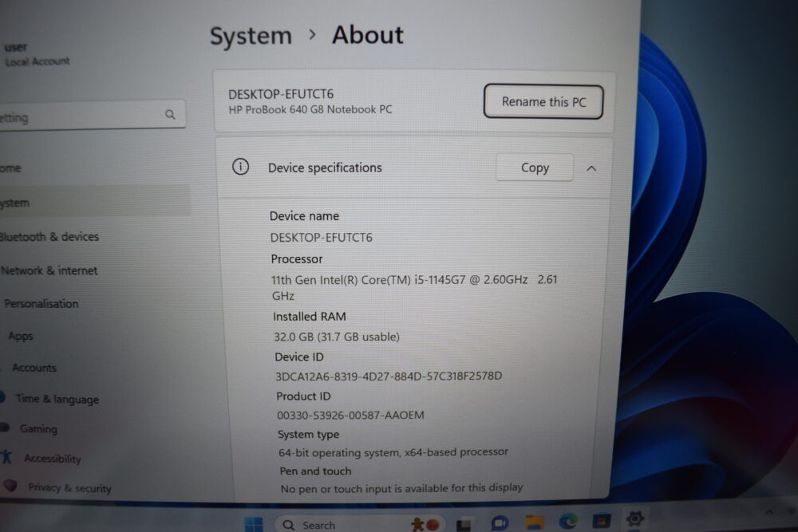Open Accounts in the settings sidebar
The height and width of the screenshot is (532, 798).
click(34, 368)
